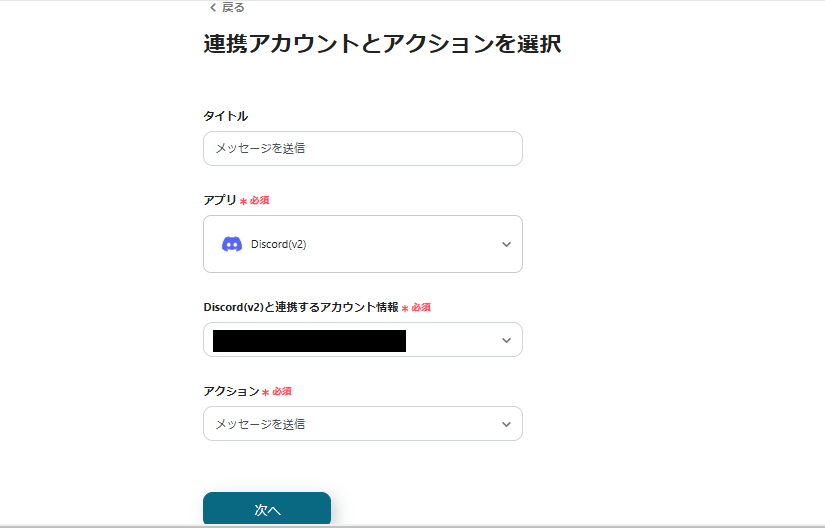Click the 連携アカウントとアクションを選択 heading
Screen dimensions: 825x528
coord(382,44)
